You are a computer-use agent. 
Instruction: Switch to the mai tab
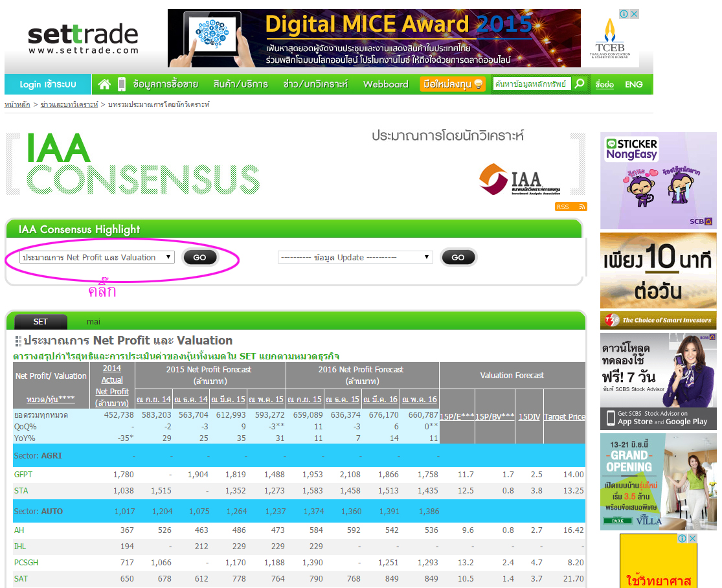click(x=93, y=321)
